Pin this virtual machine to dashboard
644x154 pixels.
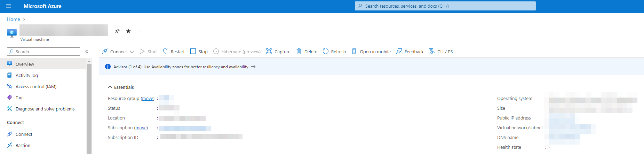(x=117, y=31)
